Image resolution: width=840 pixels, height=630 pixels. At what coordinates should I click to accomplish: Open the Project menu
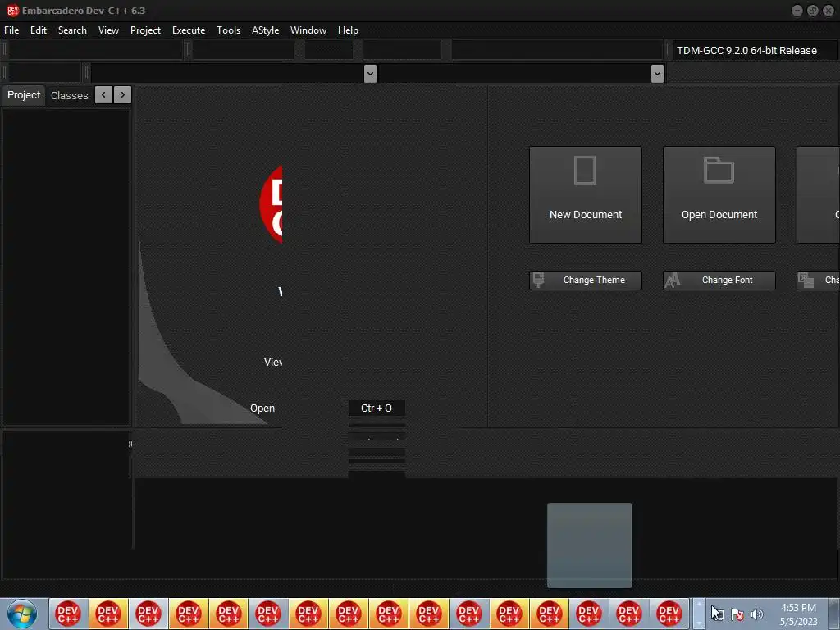pyautogui.click(x=145, y=30)
